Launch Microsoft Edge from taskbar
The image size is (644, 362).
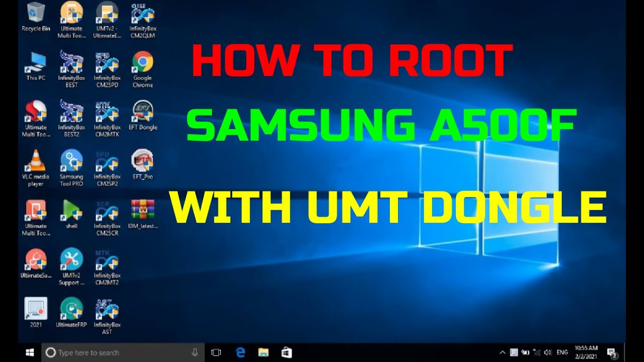tap(240, 352)
